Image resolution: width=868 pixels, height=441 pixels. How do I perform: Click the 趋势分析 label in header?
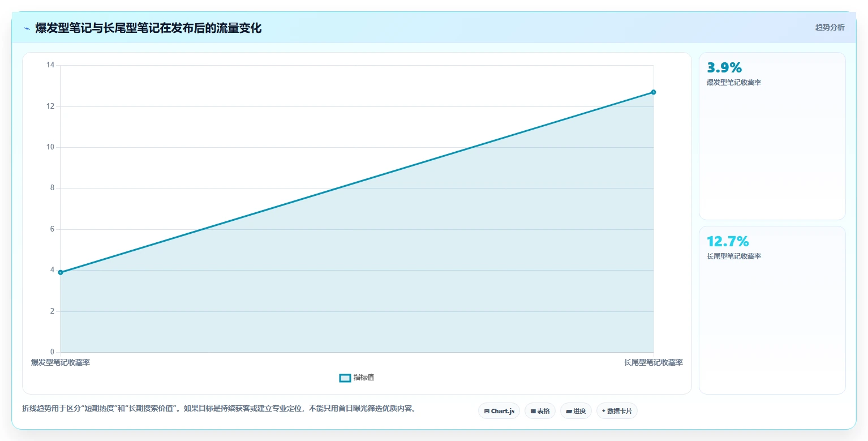[830, 28]
